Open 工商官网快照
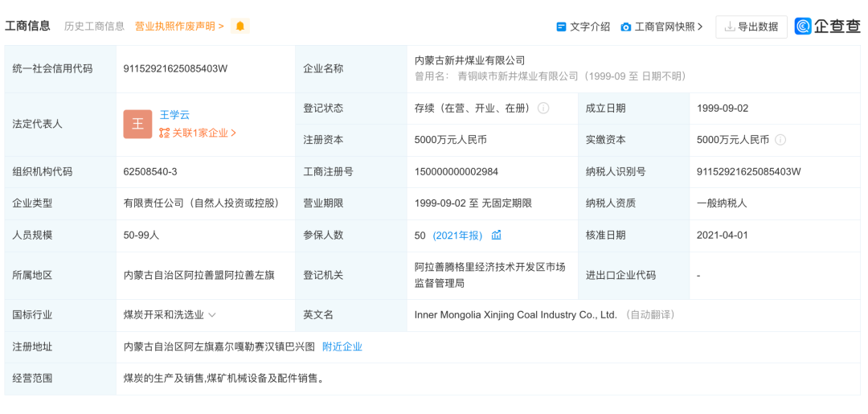This screenshot has height=414, width=868. click(x=665, y=27)
